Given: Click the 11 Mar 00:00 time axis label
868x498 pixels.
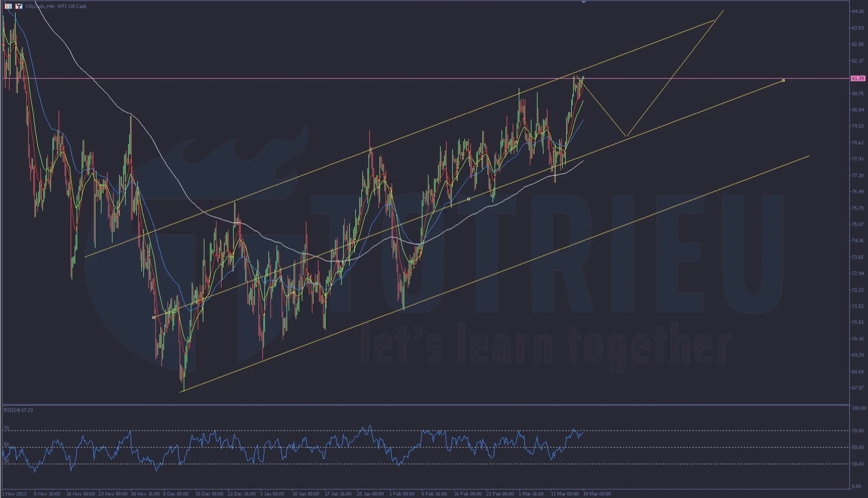Looking at the screenshot, I should point(565,494).
